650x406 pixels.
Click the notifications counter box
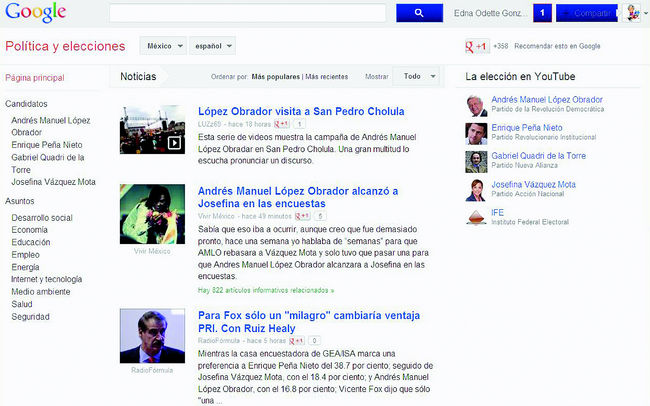click(x=541, y=13)
